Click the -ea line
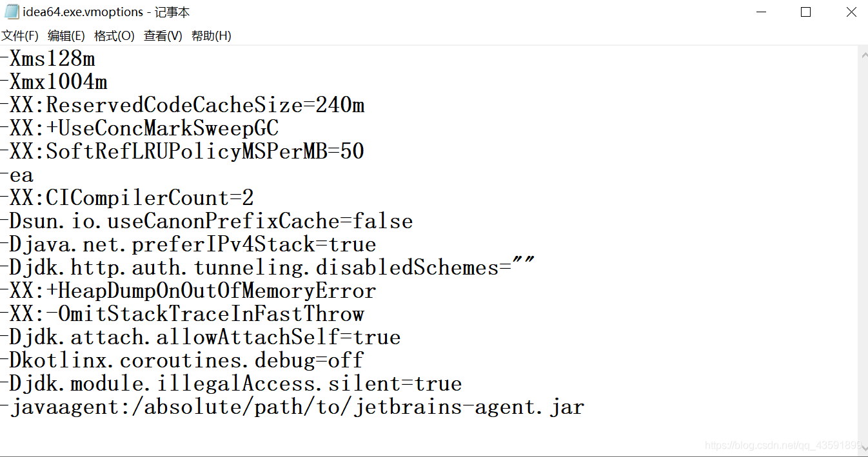 tap(17, 175)
